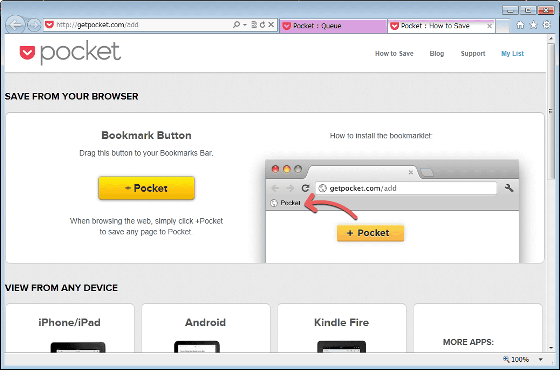This screenshot has height=370, width=560.
Task: Open the How to Save navigation link
Action: (394, 54)
